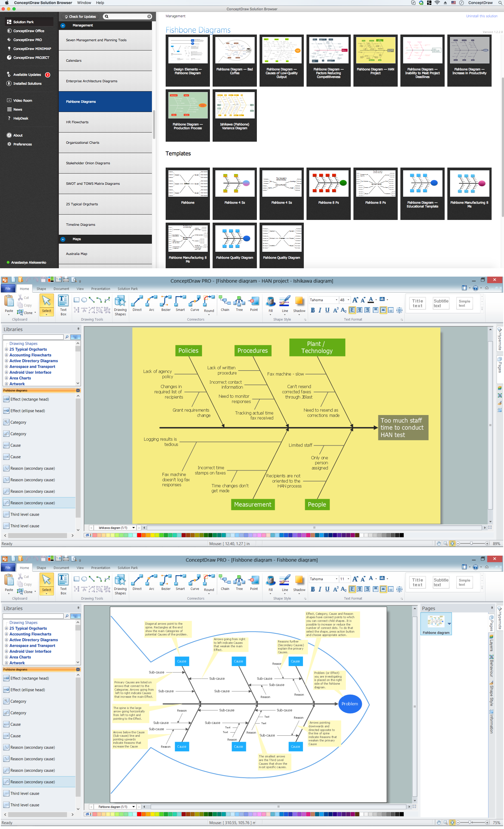Toggle center text alignment in HAN project window

(x=360, y=310)
